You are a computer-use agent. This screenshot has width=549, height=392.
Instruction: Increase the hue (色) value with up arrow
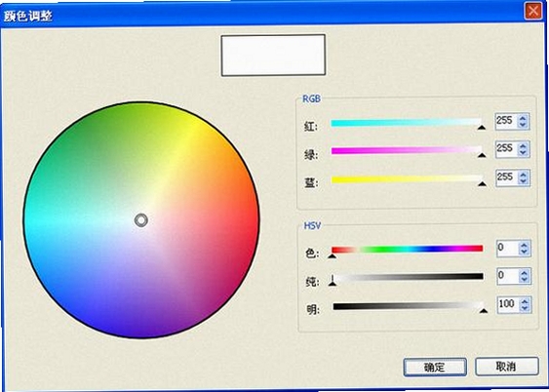pos(524,245)
